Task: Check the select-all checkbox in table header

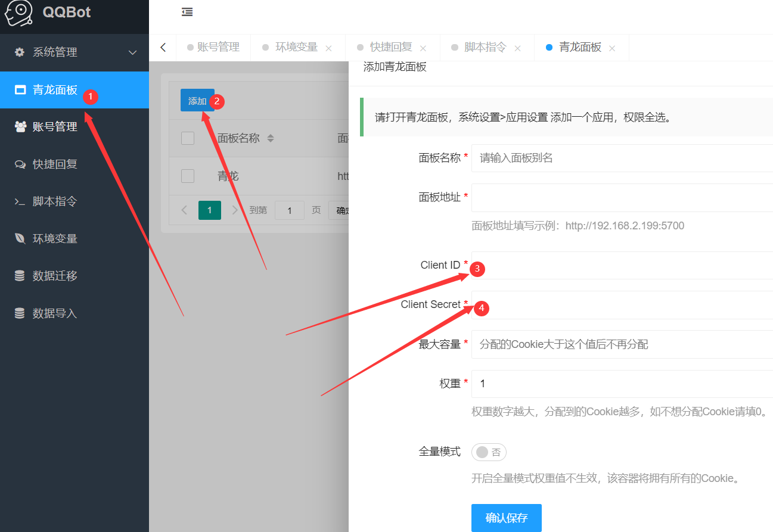Action: (188, 138)
